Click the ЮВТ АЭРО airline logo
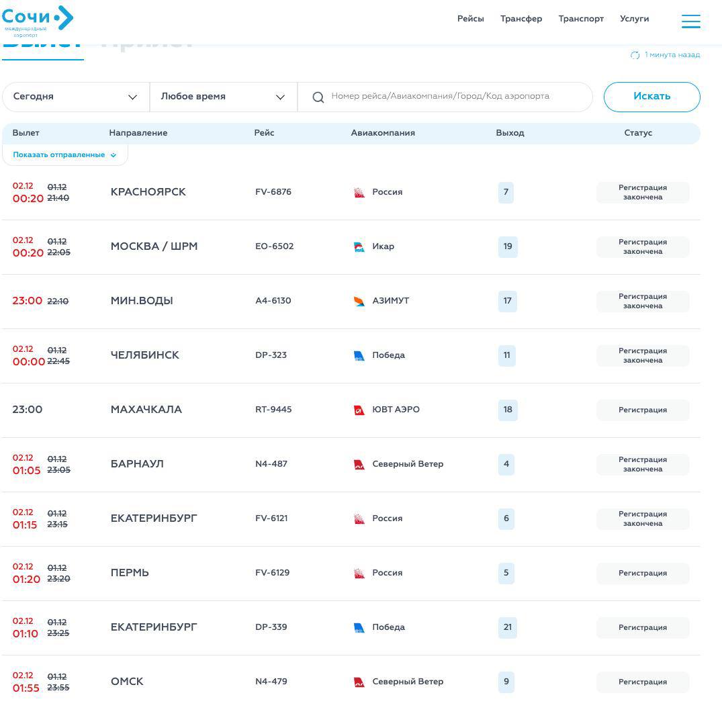The width and height of the screenshot is (722, 728). (x=359, y=410)
